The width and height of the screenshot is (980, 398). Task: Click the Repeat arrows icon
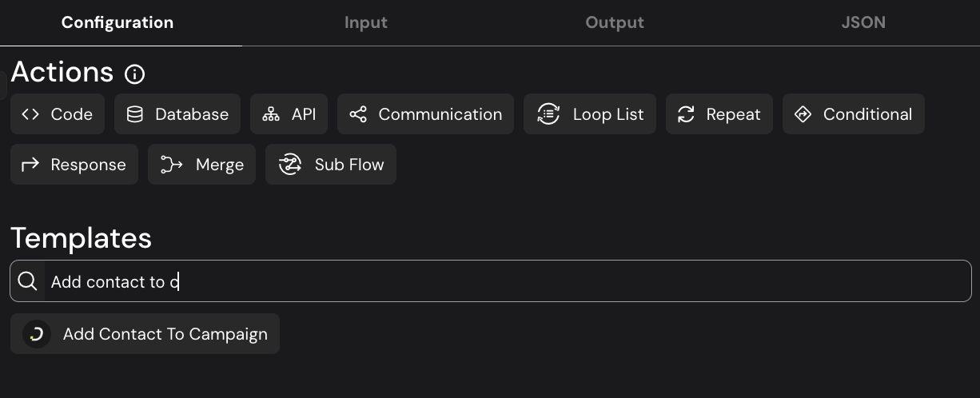coord(686,114)
